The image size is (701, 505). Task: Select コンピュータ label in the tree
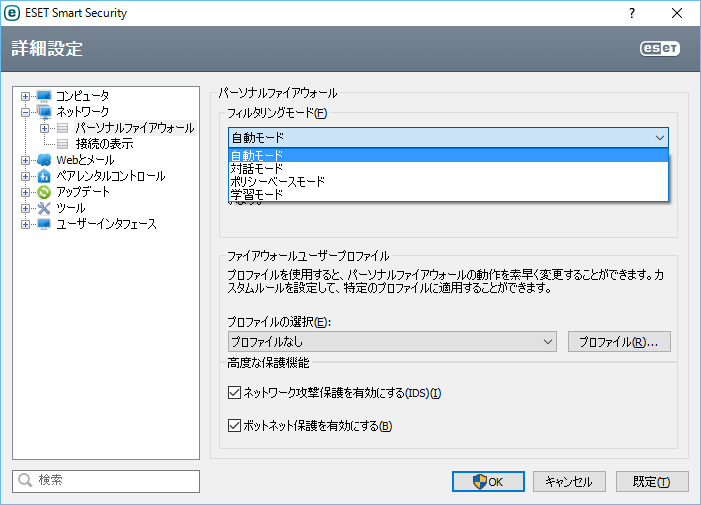coord(83,96)
